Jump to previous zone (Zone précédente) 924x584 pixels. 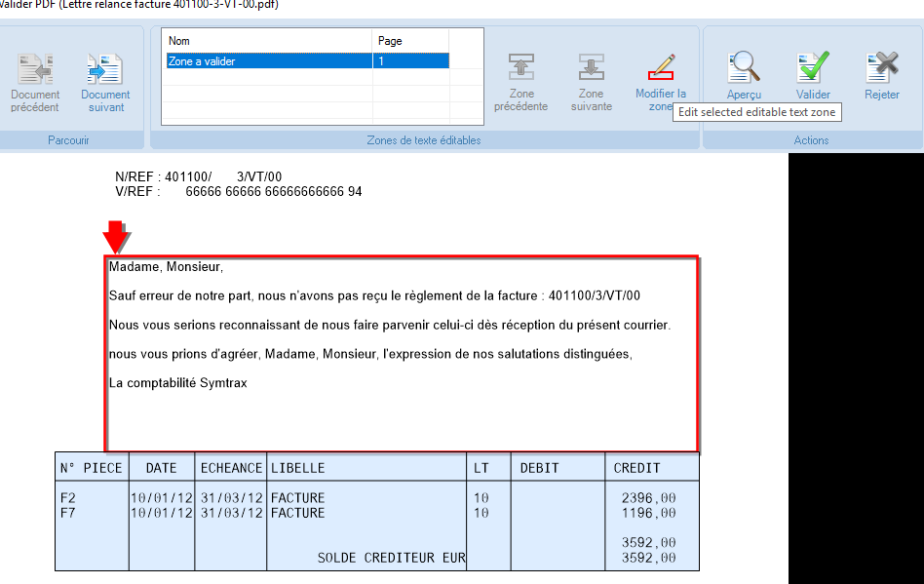point(520,83)
